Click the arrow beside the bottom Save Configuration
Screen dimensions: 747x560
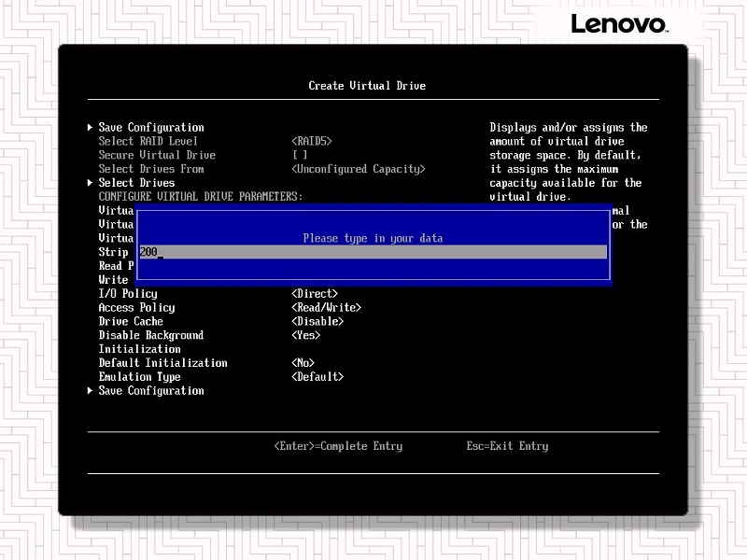coord(91,391)
